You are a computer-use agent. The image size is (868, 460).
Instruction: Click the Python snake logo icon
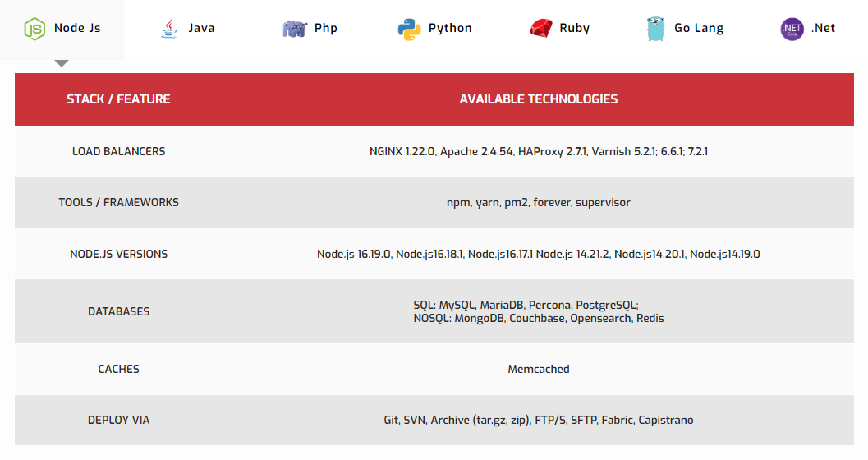point(409,30)
